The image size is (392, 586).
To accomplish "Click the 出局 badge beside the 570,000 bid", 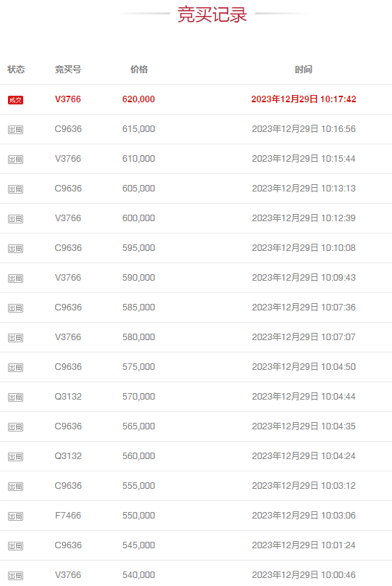I will click(x=15, y=397).
